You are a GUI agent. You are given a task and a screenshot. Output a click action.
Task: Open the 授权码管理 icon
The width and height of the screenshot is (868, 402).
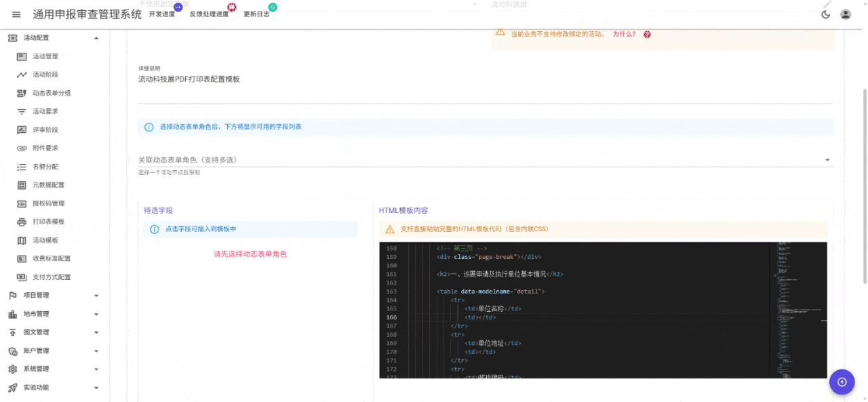point(22,203)
